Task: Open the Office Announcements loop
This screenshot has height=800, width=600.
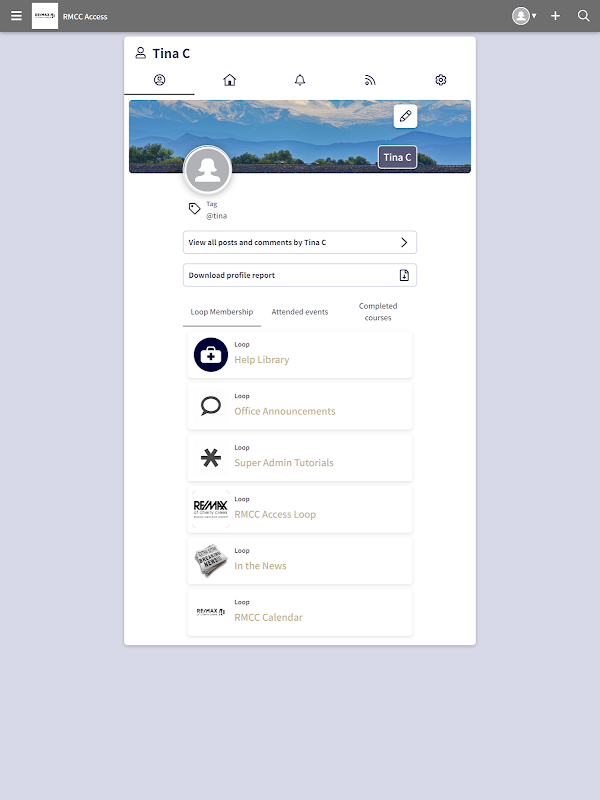Action: (x=300, y=406)
